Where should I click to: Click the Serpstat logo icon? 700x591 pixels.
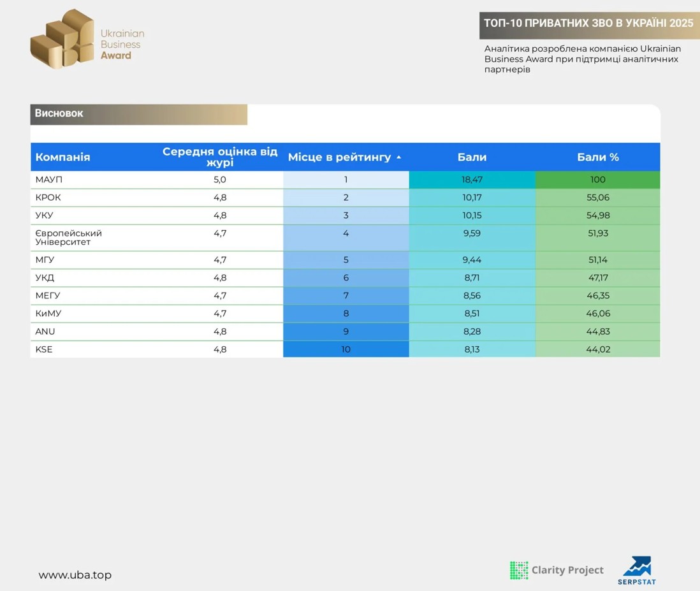(636, 566)
